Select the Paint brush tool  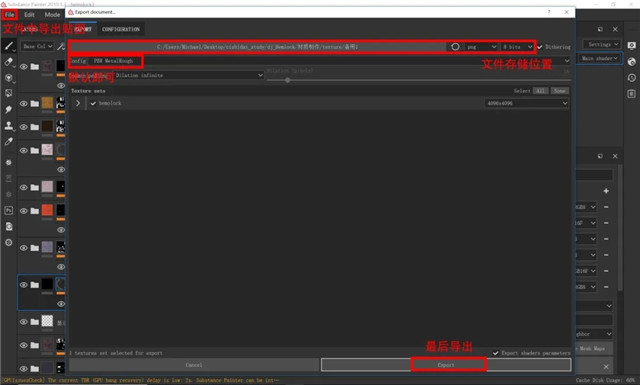point(9,46)
